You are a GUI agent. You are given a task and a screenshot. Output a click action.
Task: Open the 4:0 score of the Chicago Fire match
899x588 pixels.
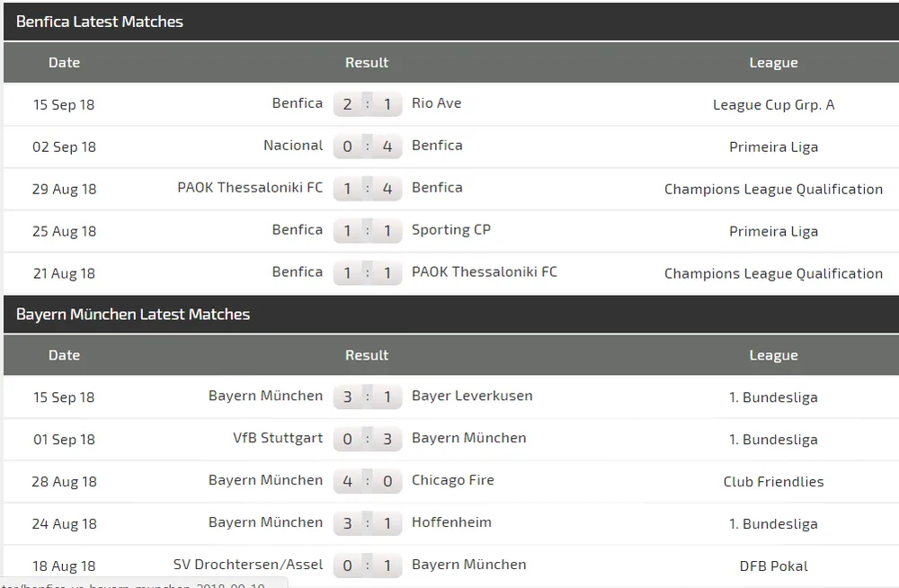(367, 480)
